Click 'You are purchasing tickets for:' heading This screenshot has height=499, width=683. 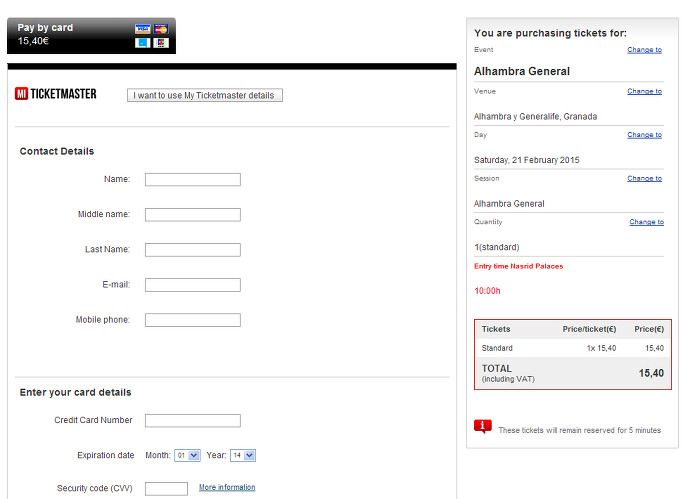551,33
